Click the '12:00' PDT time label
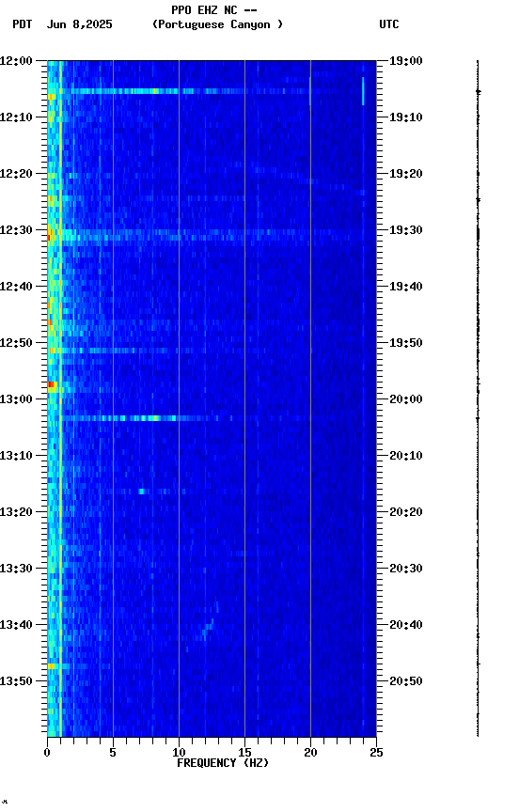 tap(16, 61)
